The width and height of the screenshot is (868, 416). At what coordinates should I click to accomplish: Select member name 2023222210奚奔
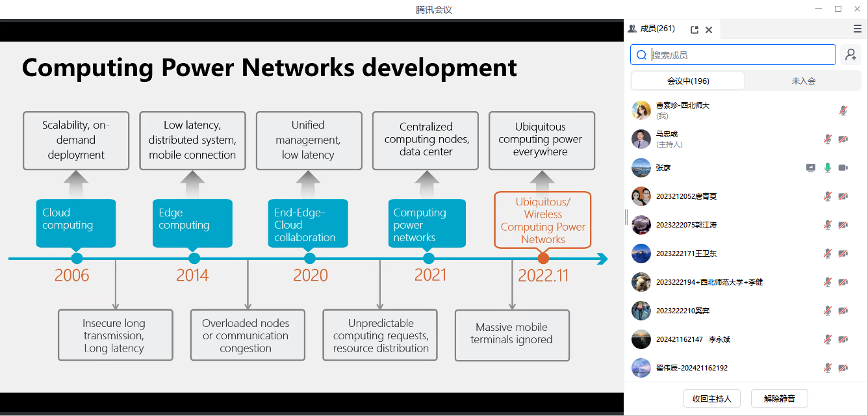coord(683,311)
